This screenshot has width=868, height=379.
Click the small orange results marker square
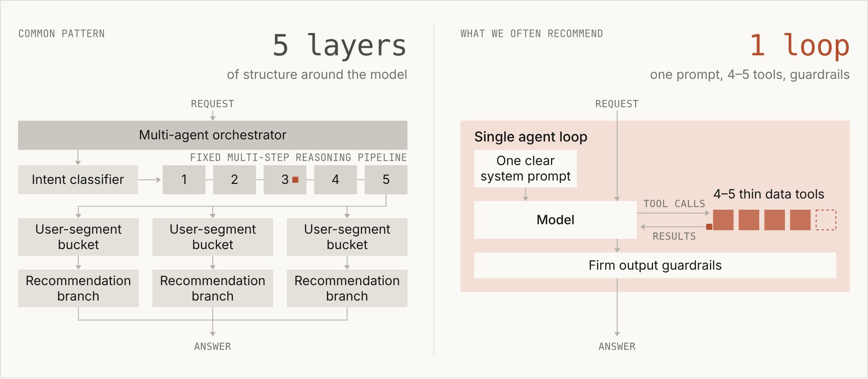click(x=709, y=227)
